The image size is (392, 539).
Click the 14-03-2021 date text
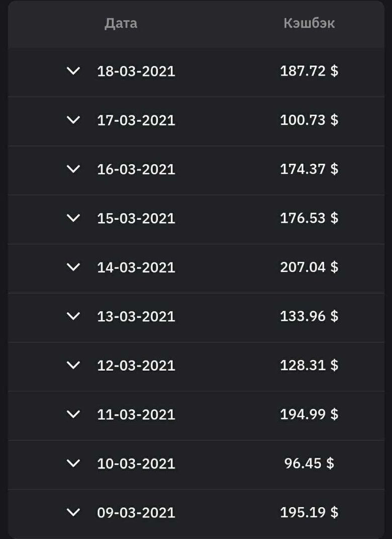pos(136,267)
